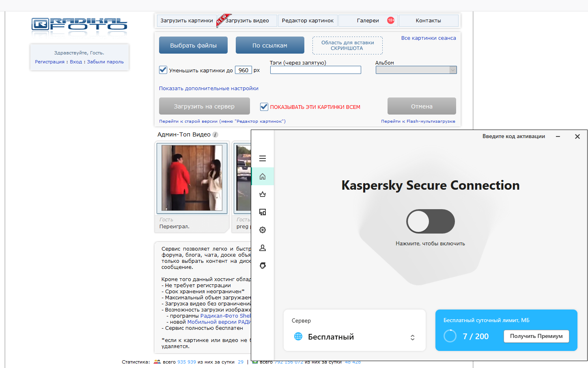This screenshot has width=588, height=368.
Task: Click the Вход link
Action: (76, 62)
